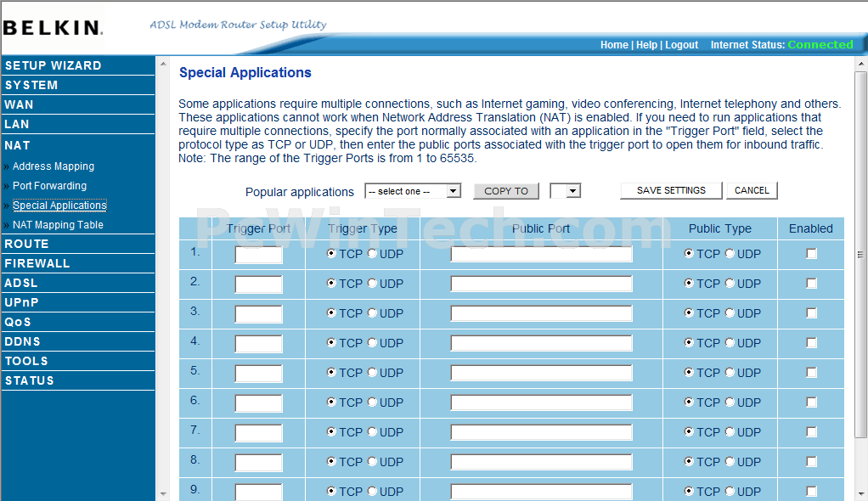Focus the Public Port field in row 5

point(541,373)
